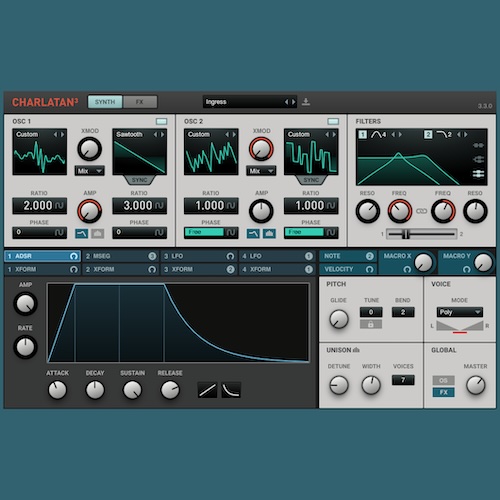Toggle the OSC 2 enable switch
The image size is (500, 500).
tap(333, 121)
